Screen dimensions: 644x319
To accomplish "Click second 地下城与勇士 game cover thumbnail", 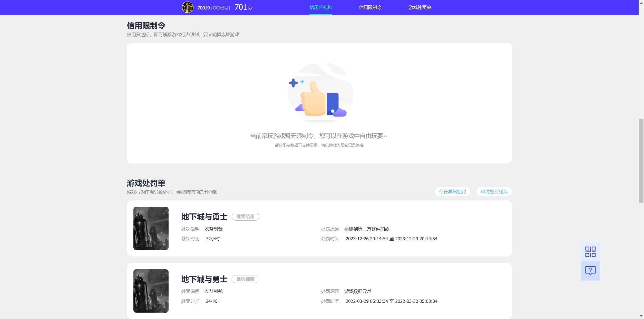I will (x=151, y=291).
